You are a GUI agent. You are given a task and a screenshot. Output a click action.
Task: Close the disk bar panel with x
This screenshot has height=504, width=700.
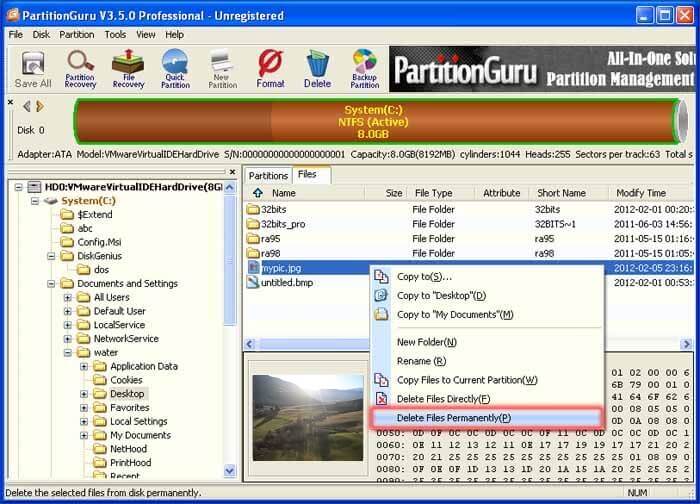pos(10,102)
